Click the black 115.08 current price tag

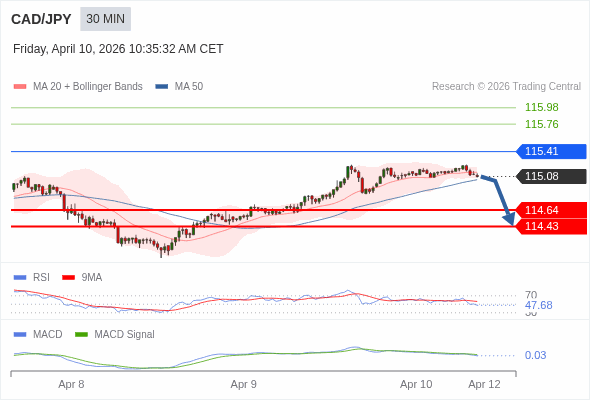pyautogui.click(x=551, y=176)
